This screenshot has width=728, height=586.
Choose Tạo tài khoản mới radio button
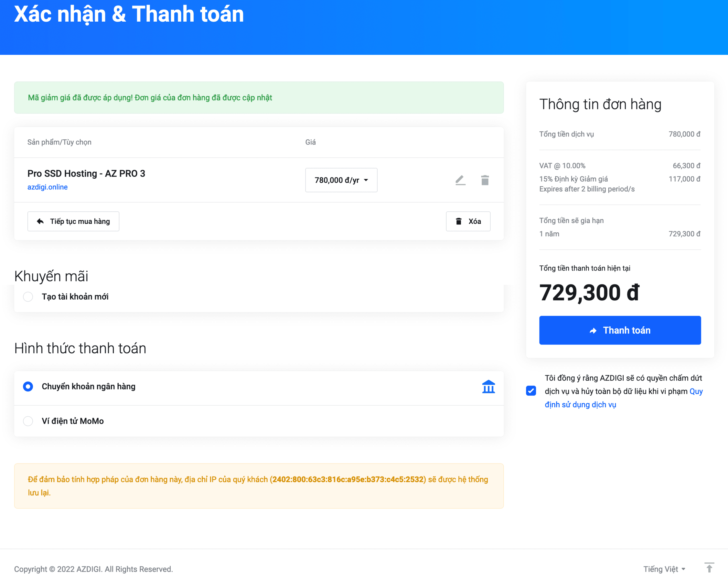[x=28, y=296]
